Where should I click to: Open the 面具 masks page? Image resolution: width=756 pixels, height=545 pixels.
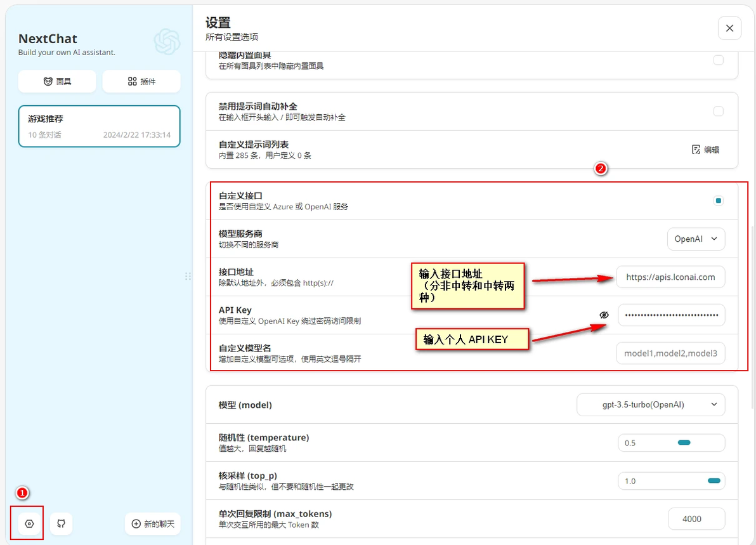57,81
